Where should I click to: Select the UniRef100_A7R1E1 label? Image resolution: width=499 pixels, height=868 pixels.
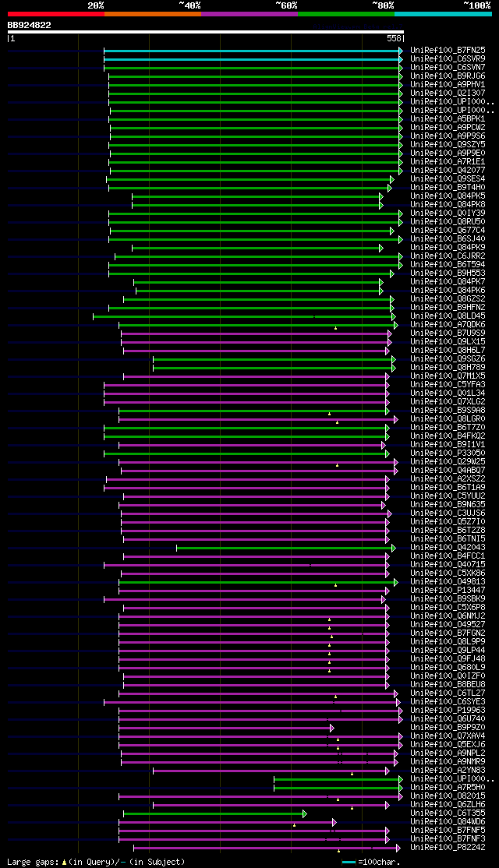[x=448, y=162]
